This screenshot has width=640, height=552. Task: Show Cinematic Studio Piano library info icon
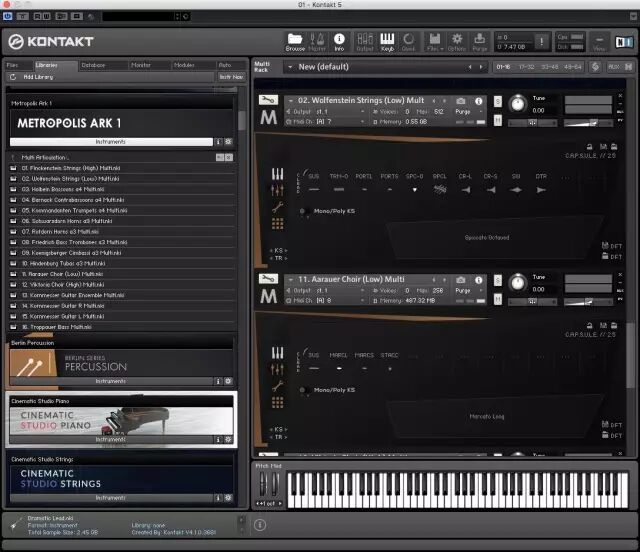coord(218,439)
